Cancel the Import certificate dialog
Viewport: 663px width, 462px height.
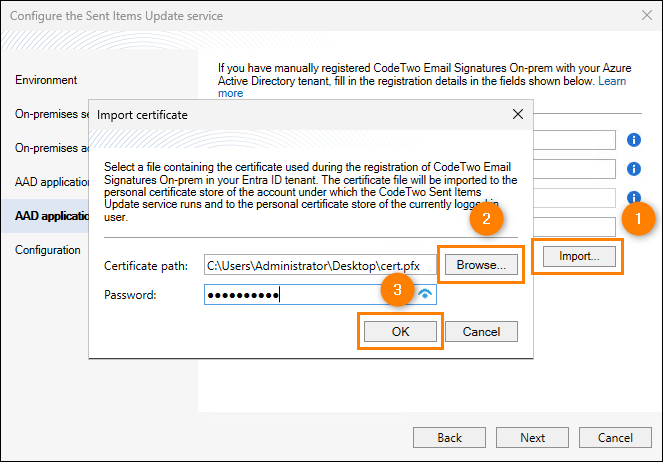(x=481, y=331)
